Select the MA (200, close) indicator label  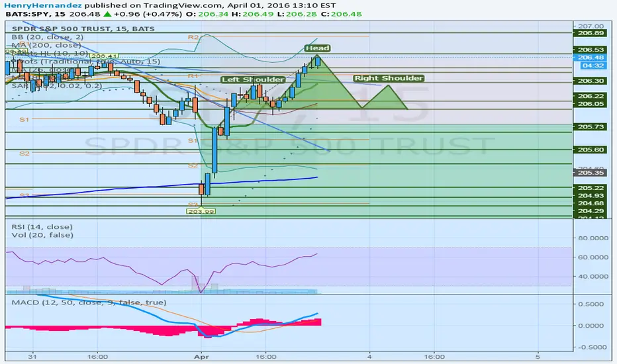(46, 45)
